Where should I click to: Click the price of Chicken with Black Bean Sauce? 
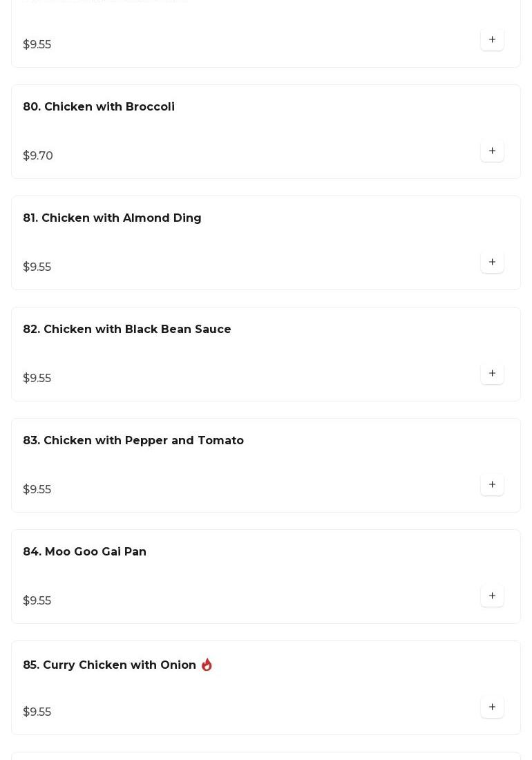point(37,379)
